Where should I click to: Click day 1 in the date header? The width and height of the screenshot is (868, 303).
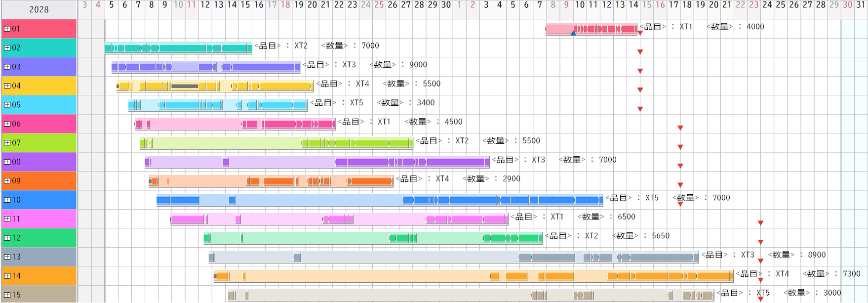[x=459, y=5]
